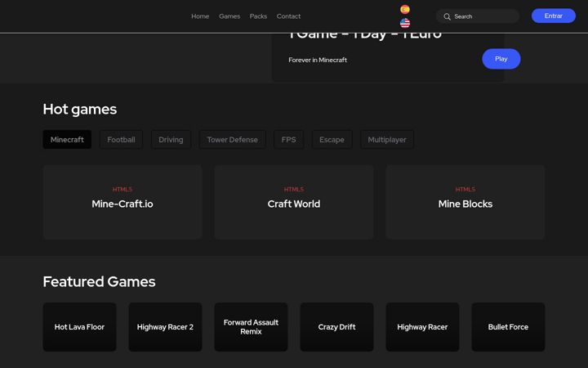This screenshot has width=588, height=368.
Task: Focus the Search input field
Action: coord(478,16)
